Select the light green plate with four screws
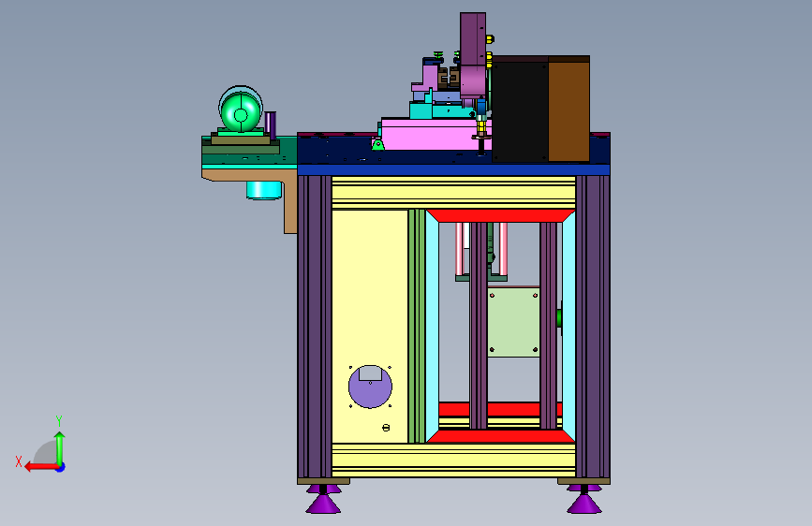Viewport: 812px width, 526px height. click(513, 322)
